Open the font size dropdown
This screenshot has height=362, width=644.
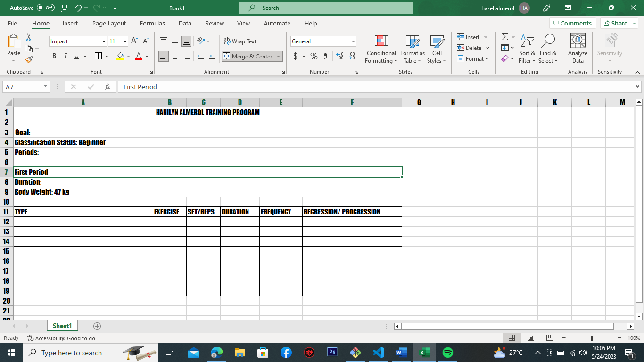click(x=125, y=41)
